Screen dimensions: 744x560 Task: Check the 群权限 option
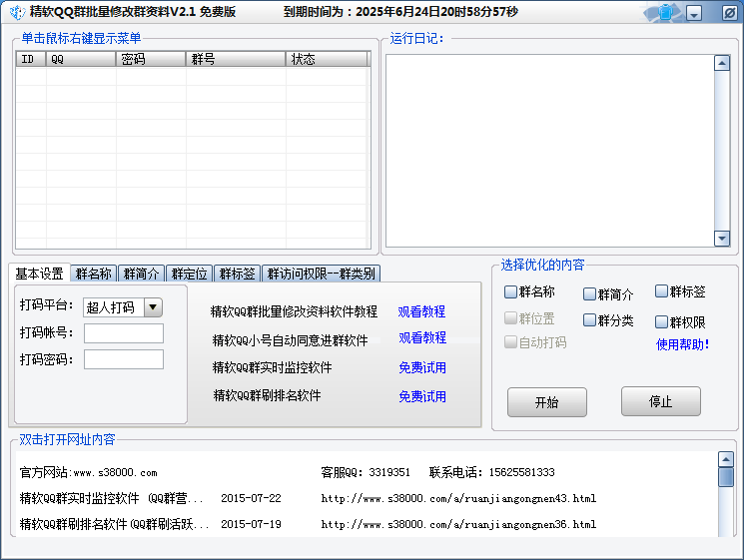661,321
